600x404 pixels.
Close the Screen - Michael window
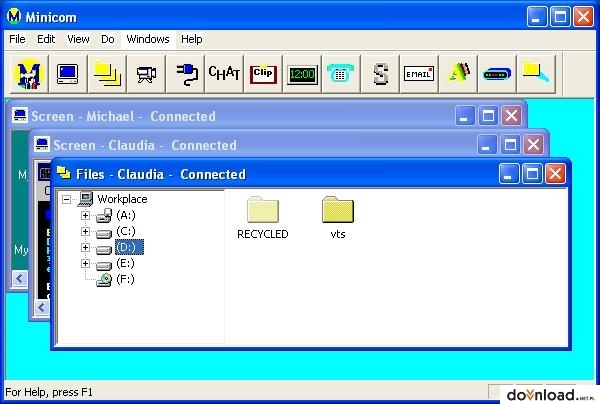click(x=511, y=116)
